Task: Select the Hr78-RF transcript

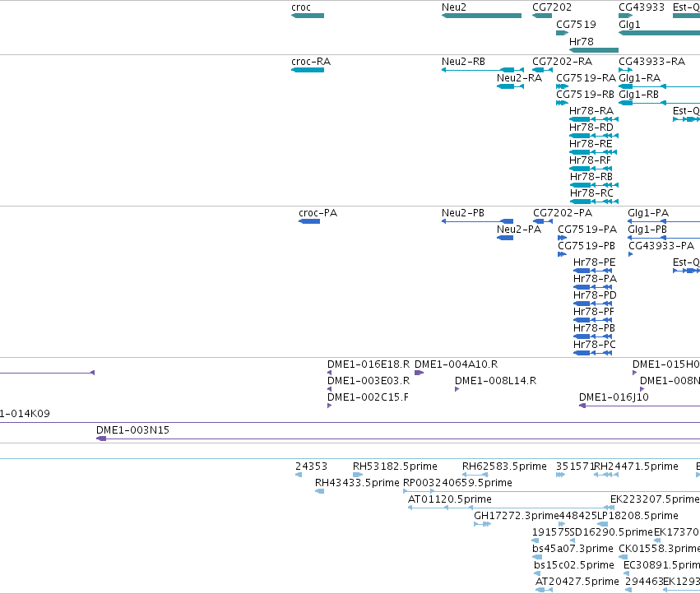Action: pos(591,169)
